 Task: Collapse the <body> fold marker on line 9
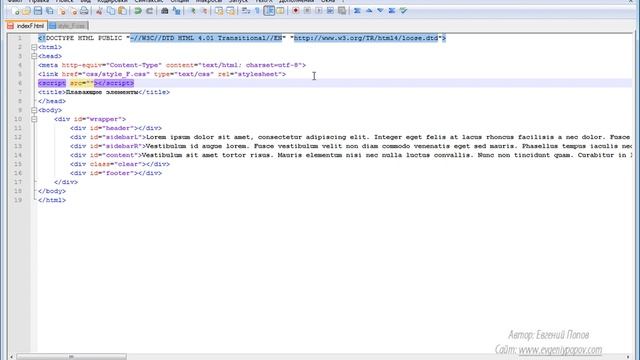[x=34, y=110]
